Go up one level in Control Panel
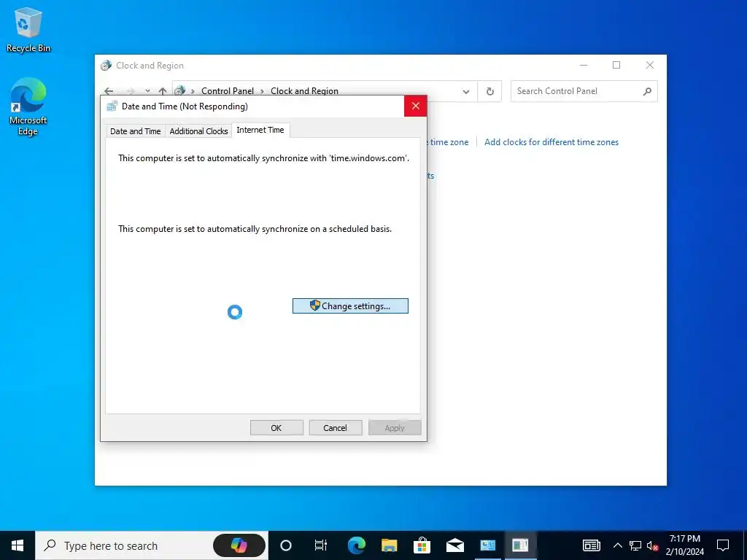Viewport: 747px width, 560px height. click(163, 91)
